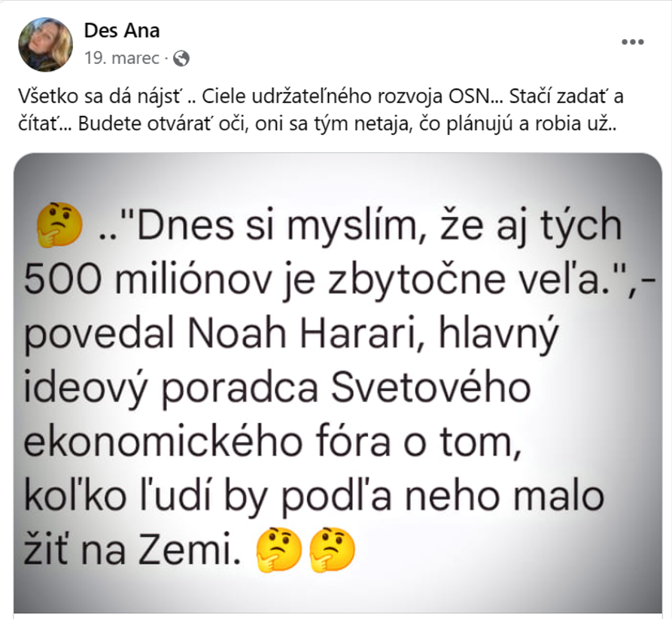672x619 pixels.
Task: Click the caption line starting "čítať... Budete otvárať"
Action: (x=318, y=124)
